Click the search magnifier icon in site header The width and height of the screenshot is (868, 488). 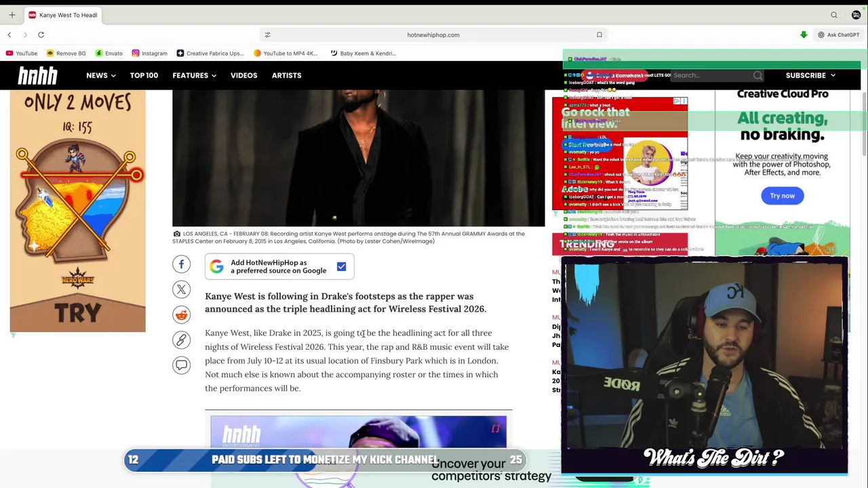758,75
